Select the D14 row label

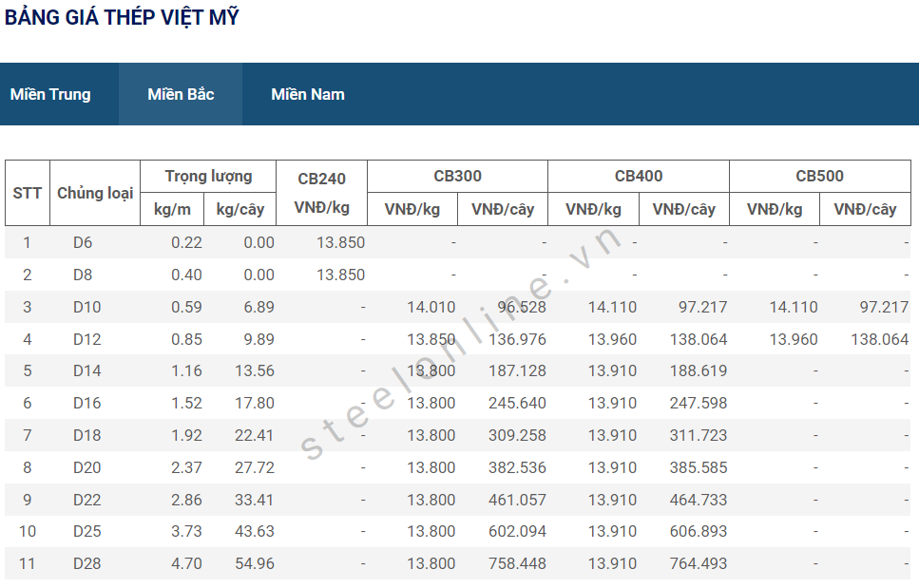click(86, 370)
